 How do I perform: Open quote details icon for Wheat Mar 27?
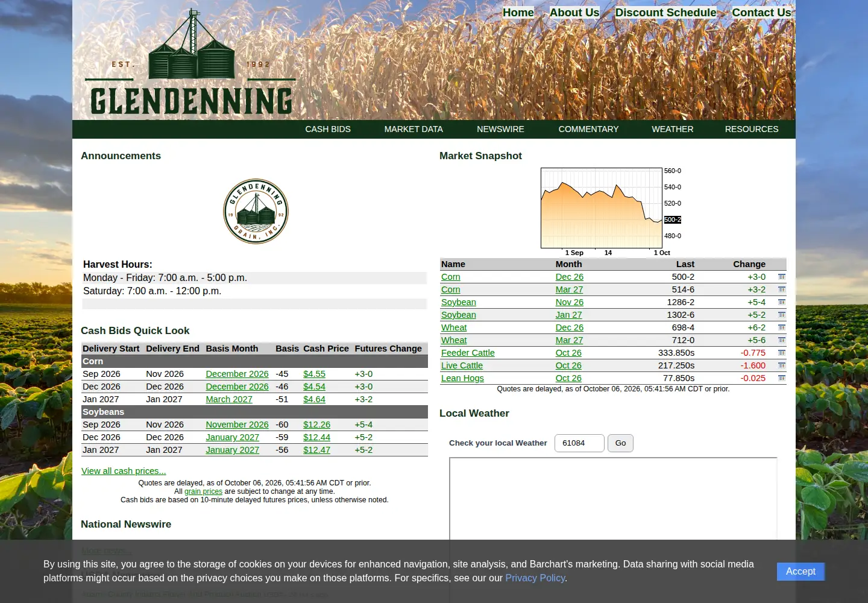click(x=782, y=340)
